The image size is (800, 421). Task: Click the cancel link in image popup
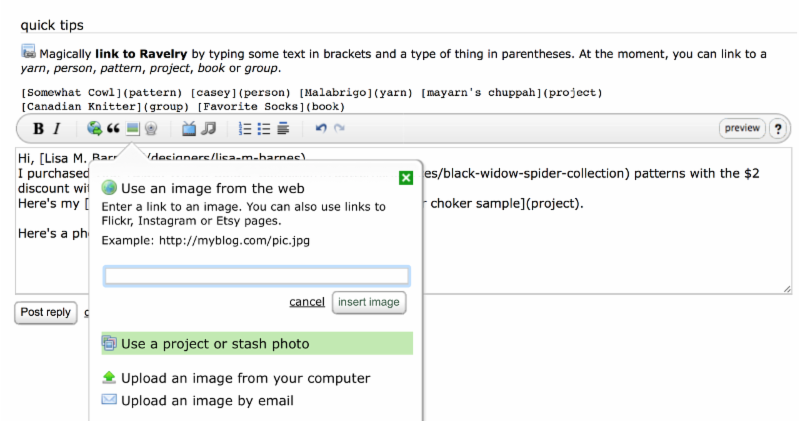coord(307,302)
